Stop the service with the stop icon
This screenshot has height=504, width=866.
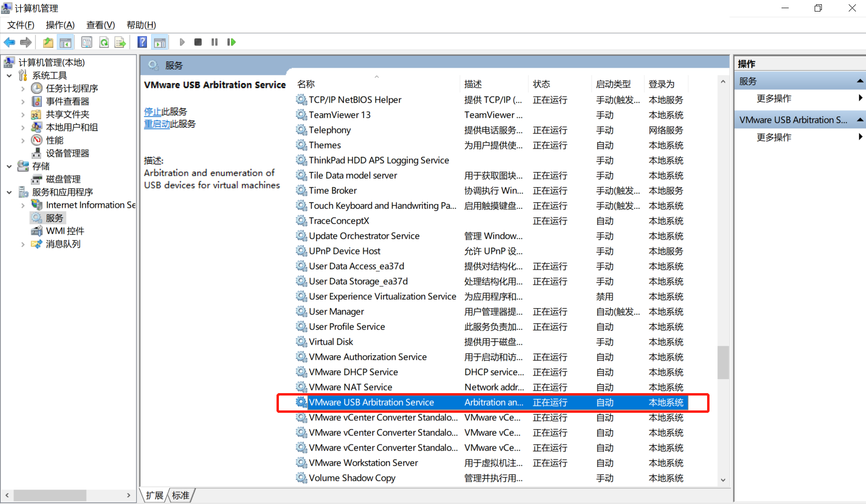click(x=198, y=42)
